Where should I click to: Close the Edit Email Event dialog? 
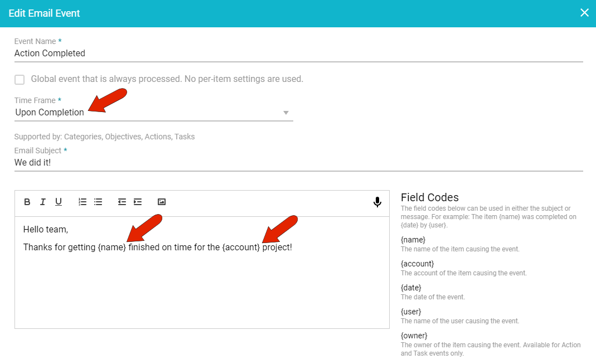tap(584, 13)
